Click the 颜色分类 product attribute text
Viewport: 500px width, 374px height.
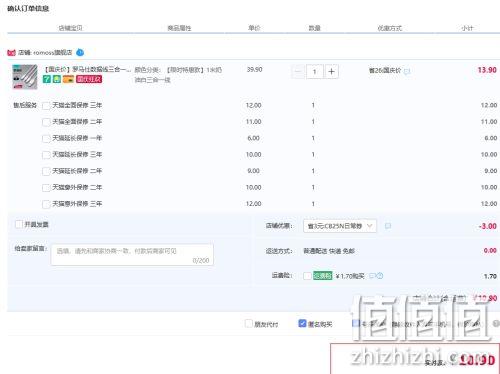(178, 75)
